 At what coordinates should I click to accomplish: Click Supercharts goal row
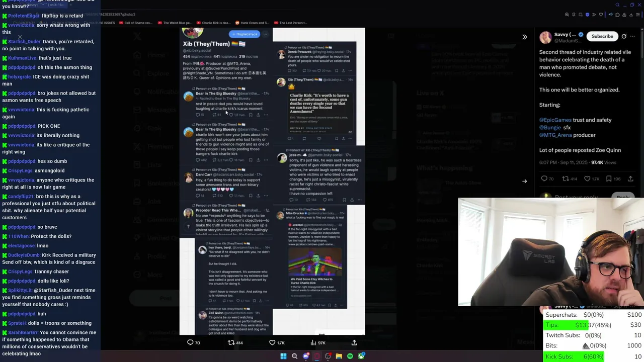click(594, 315)
